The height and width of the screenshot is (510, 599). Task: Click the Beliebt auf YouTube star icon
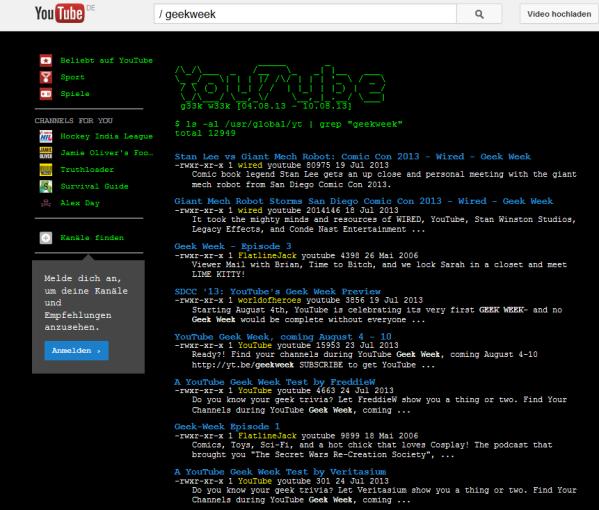tap(46, 60)
